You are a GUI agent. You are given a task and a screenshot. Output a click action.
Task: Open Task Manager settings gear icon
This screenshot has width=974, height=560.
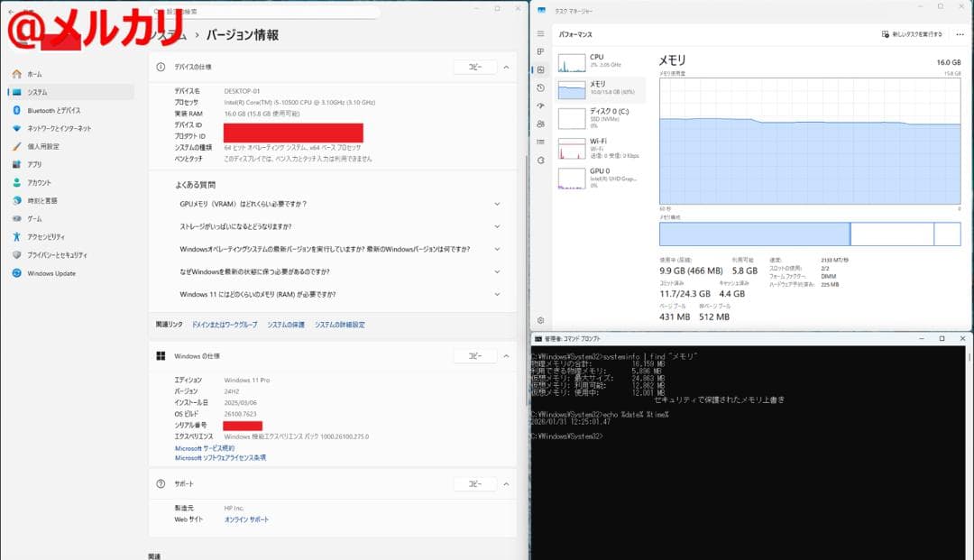click(x=540, y=320)
